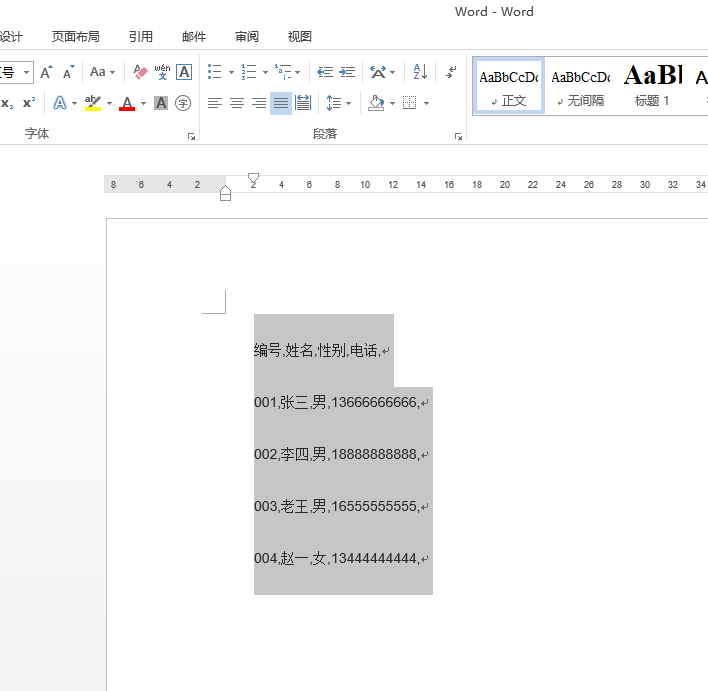Screen dimensions: 708x691
Task: Insert enclosed character (字) icon
Action: click(x=183, y=103)
